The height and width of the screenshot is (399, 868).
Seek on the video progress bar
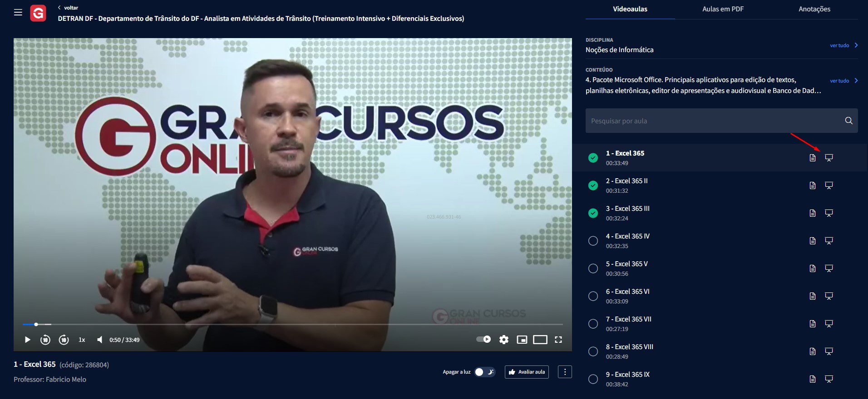293,324
